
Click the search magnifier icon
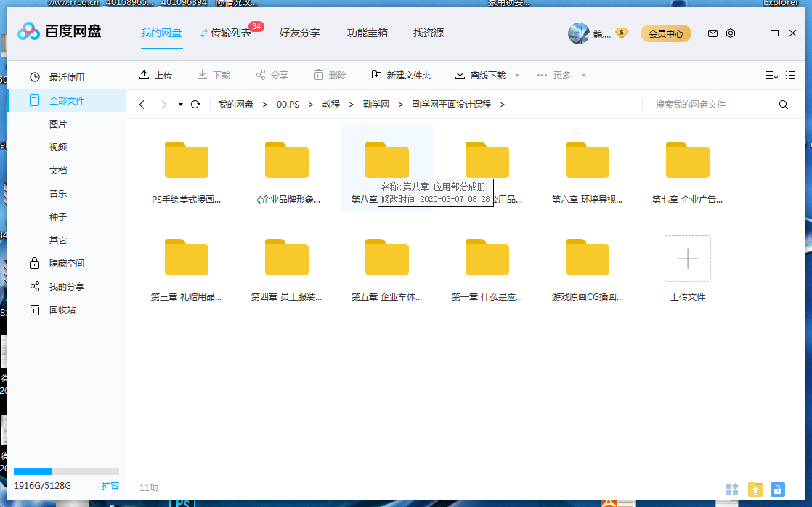pos(783,105)
